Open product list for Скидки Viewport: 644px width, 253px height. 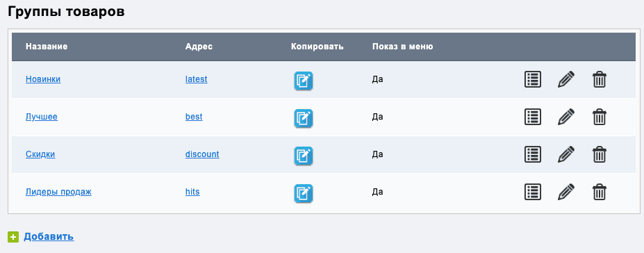533,154
